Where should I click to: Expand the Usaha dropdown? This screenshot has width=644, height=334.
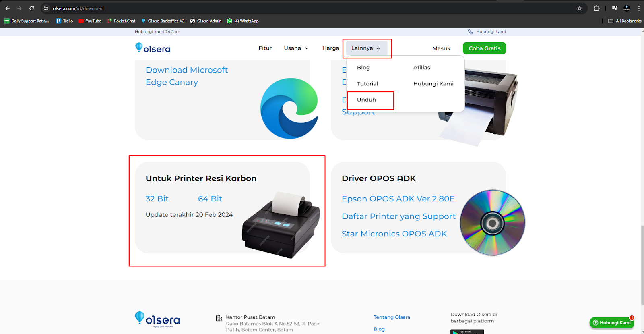(x=296, y=48)
